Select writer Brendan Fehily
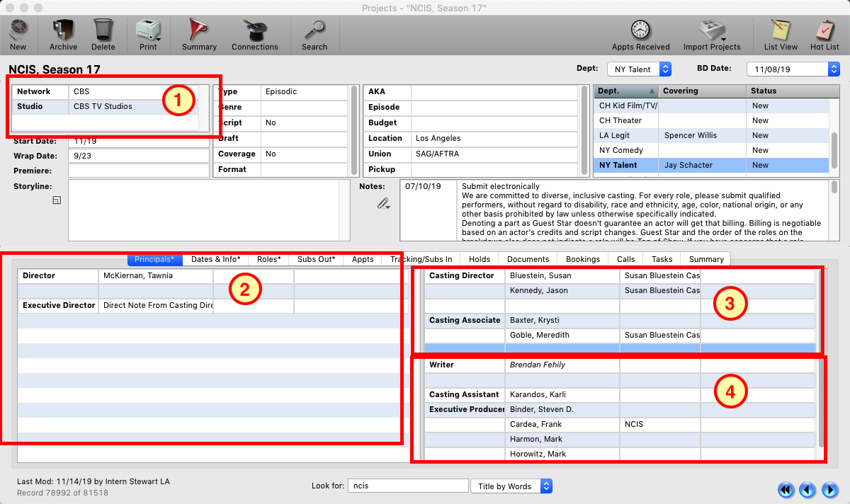850x504 pixels. (538, 365)
